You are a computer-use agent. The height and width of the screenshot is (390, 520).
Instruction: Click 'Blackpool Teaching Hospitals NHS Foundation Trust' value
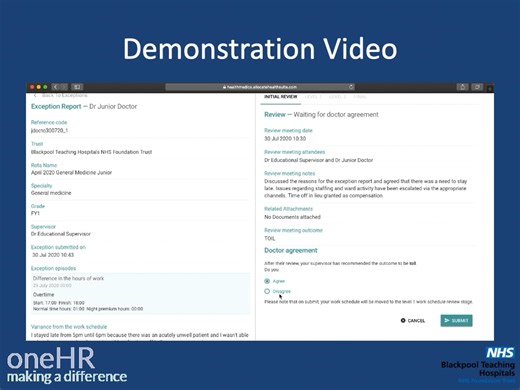click(x=91, y=152)
